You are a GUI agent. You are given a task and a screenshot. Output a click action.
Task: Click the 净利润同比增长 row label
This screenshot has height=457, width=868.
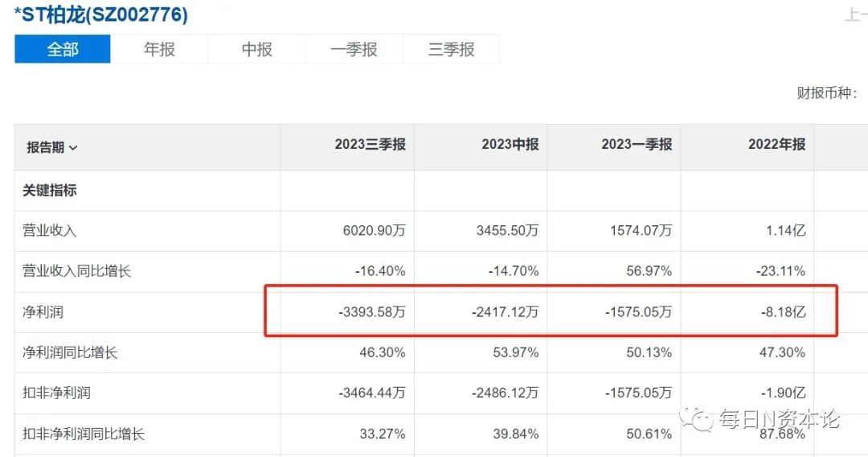coord(70,352)
